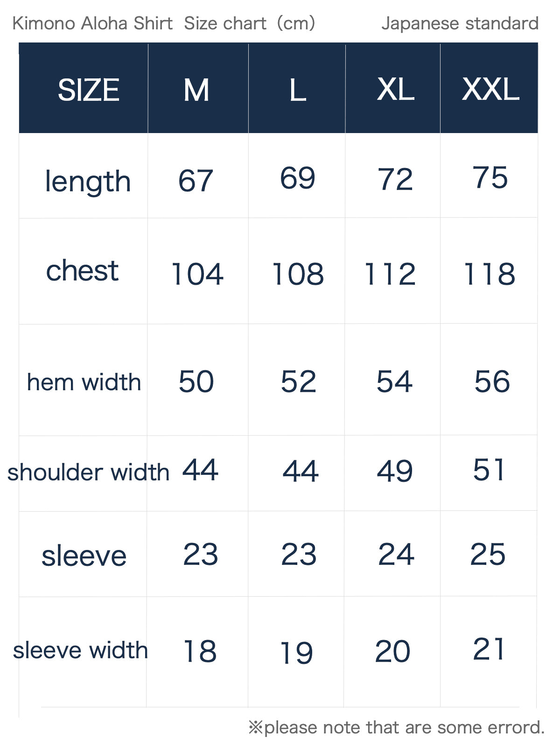Viewport: 560px width, 747px height.
Task: Select the XXL size column header
Action: 489,89
